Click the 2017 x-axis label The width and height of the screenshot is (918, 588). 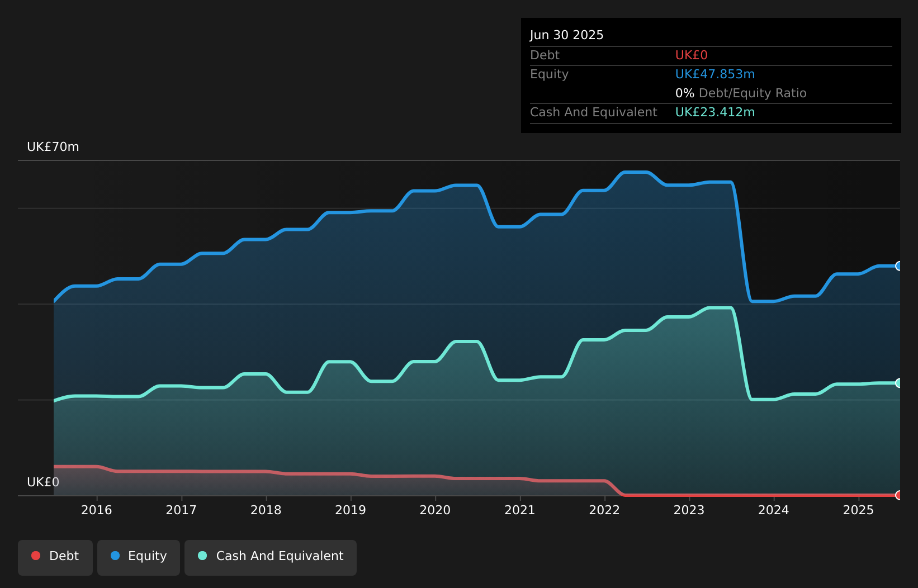[181, 510]
